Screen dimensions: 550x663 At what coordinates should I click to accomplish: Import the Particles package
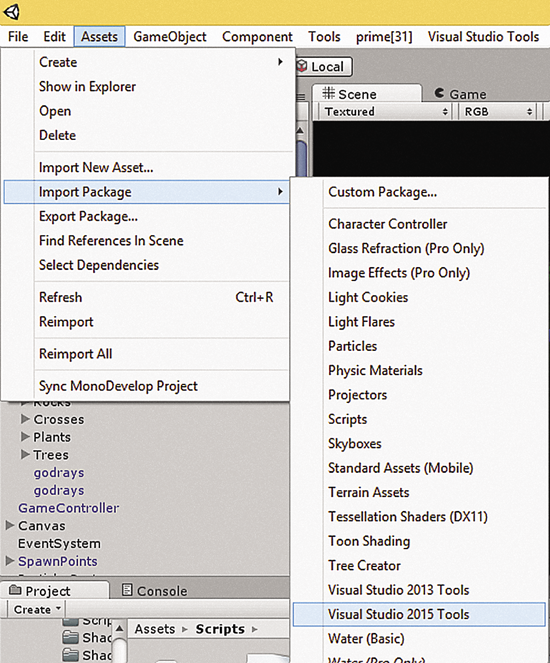pyautogui.click(x=419, y=346)
